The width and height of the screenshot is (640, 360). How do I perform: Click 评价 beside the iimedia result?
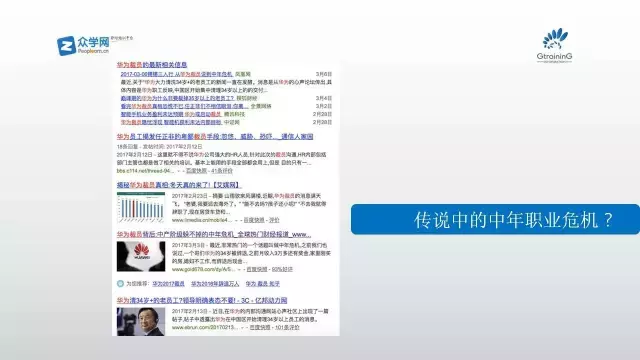[x=274, y=220]
